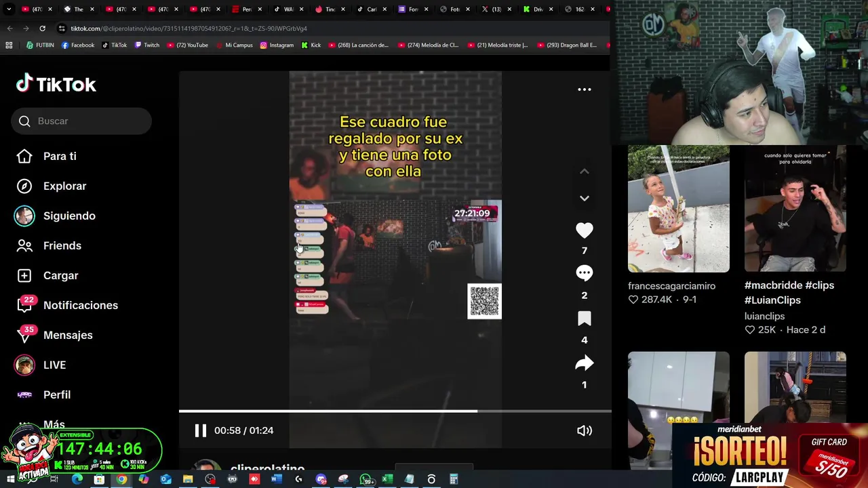Open the (72) YouTube bookmark
The width and height of the screenshot is (868, 488).
click(187, 45)
